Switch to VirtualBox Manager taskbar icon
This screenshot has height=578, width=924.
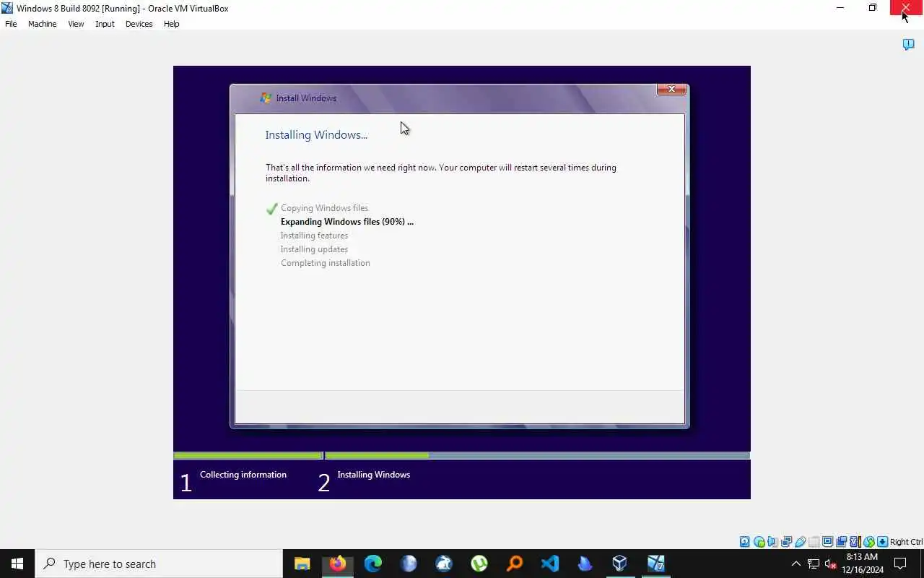[620, 564]
